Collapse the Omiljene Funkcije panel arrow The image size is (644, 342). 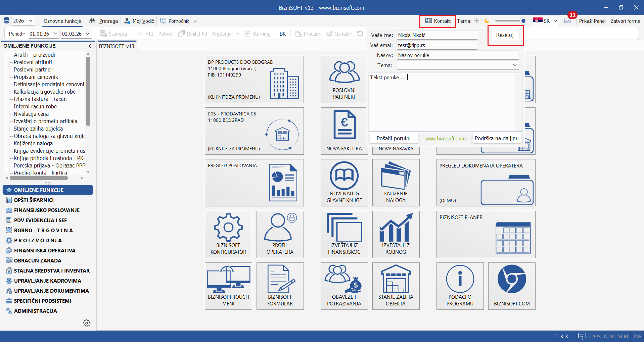point(90,46)
